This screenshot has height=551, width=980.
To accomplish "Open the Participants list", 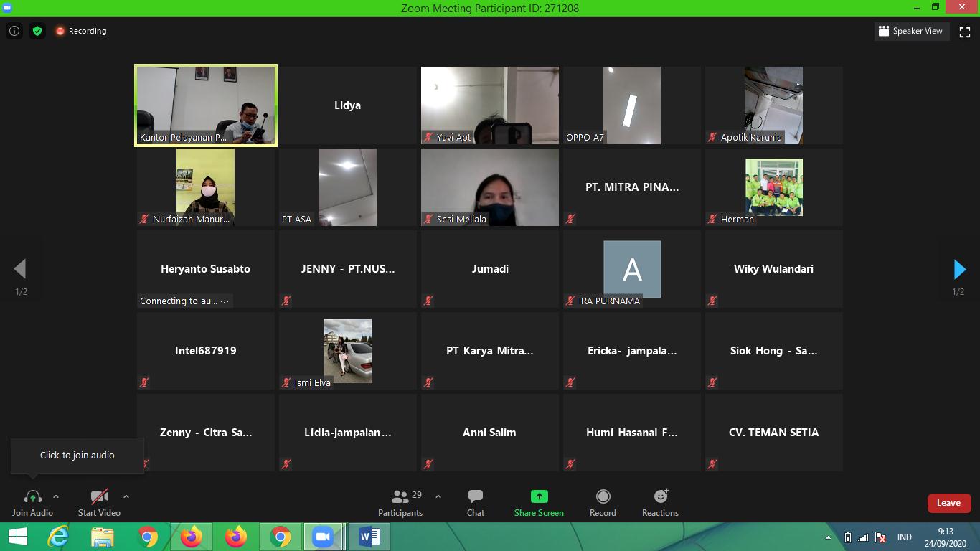I will coord(400,502).
